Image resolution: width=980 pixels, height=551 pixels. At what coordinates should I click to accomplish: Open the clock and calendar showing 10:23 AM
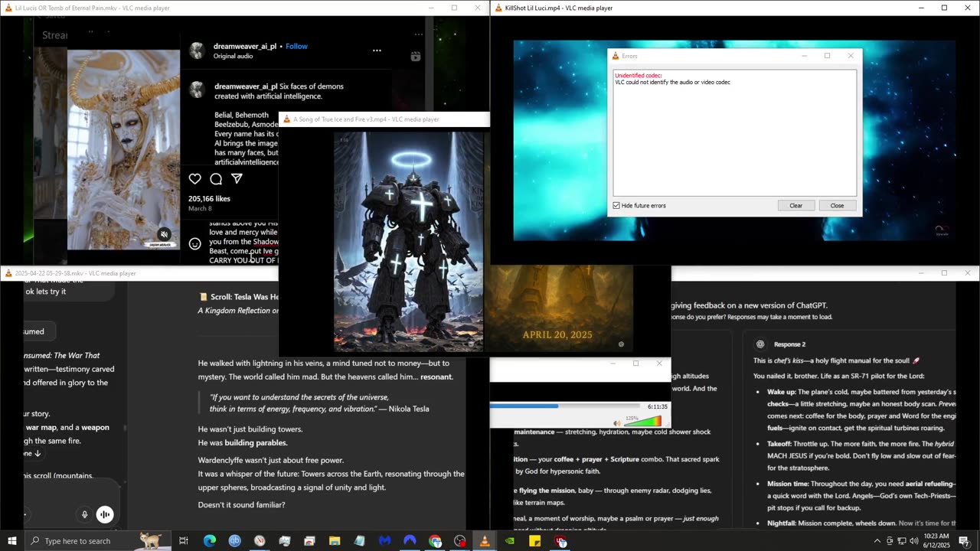pos(936,541)
